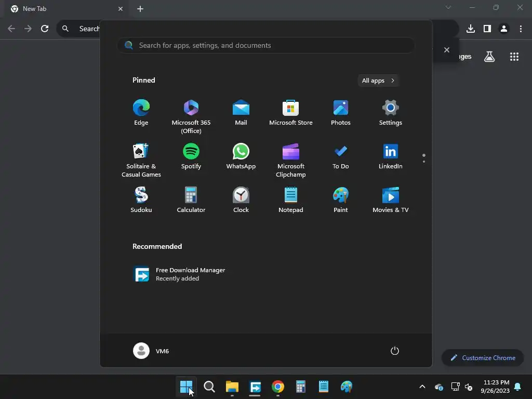
Task: Focus the Start menu search box
Action: pos(265,46)
